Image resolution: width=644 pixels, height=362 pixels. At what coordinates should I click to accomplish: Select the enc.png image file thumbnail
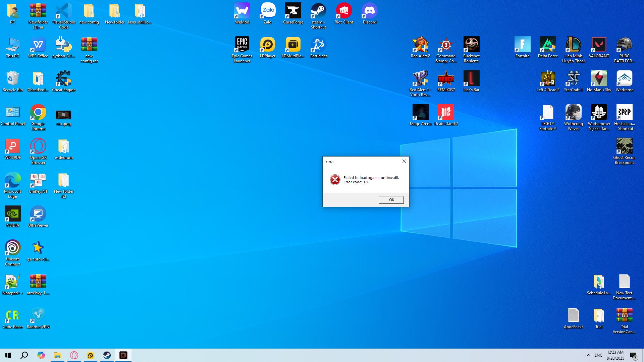(x=63, y=115)
